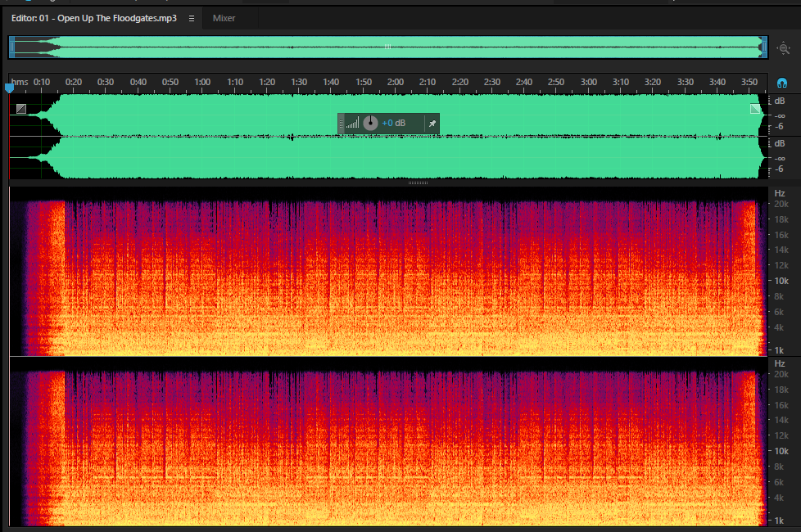801x532 pixels.
Task: Click the 2:00 mark on the time ruler
Action: [396, 82]
